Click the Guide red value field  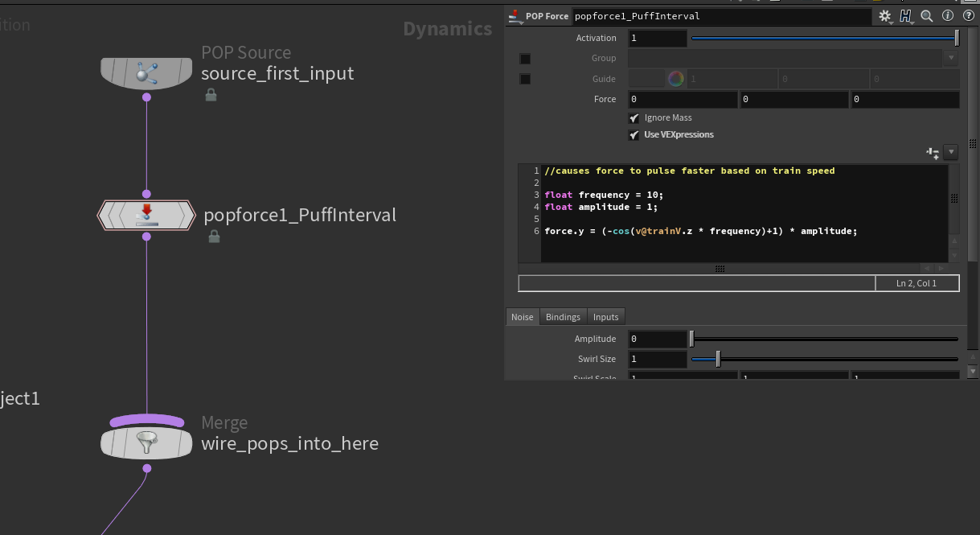[731, 79]
